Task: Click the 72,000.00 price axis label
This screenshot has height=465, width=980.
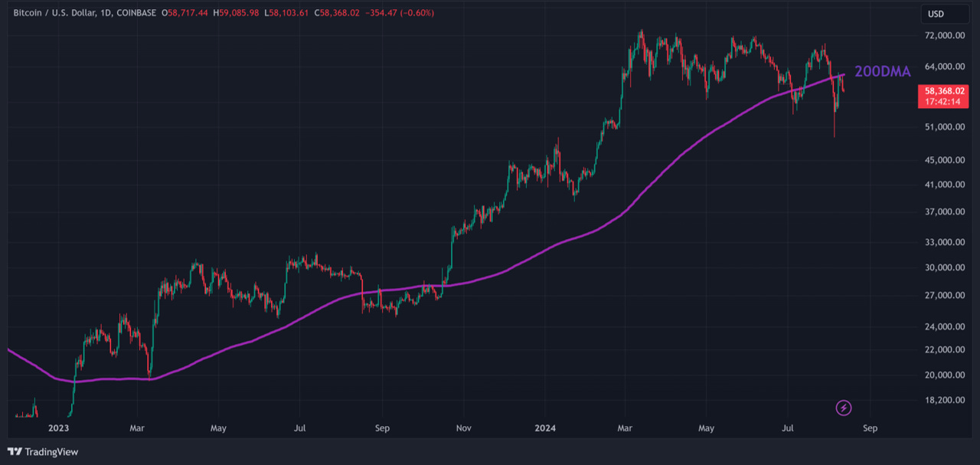Action: point(945,35)
